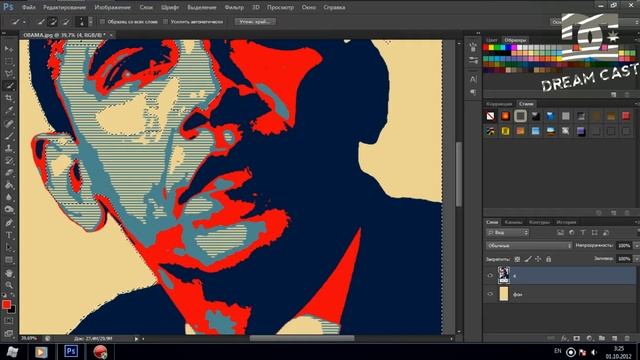The width and height of the screenshot is (640, 360).
Task: Click the opacity '100%' input field
Action: pos(624,246)
